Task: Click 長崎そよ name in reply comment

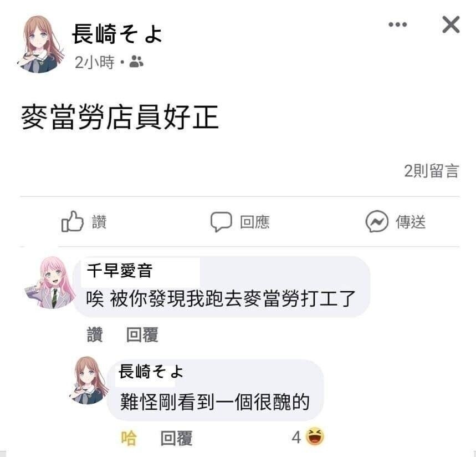Action: pyautogui.click(x=151, y=372)
